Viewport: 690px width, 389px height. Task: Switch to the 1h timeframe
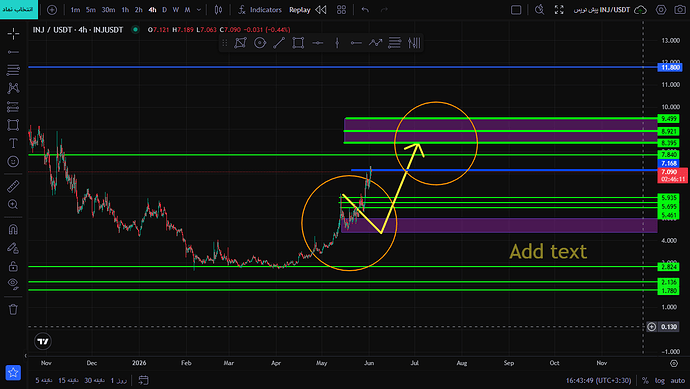pos(125,10)
